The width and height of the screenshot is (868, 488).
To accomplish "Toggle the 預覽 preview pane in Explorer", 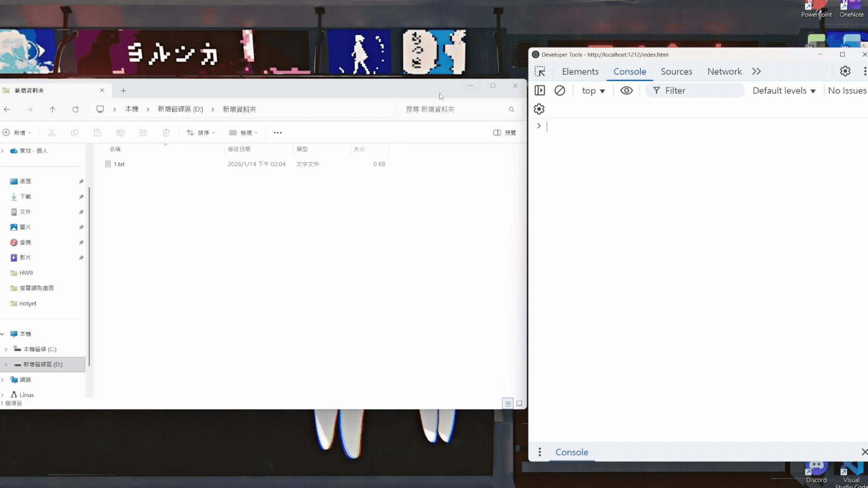I will (x=504, y=132).
